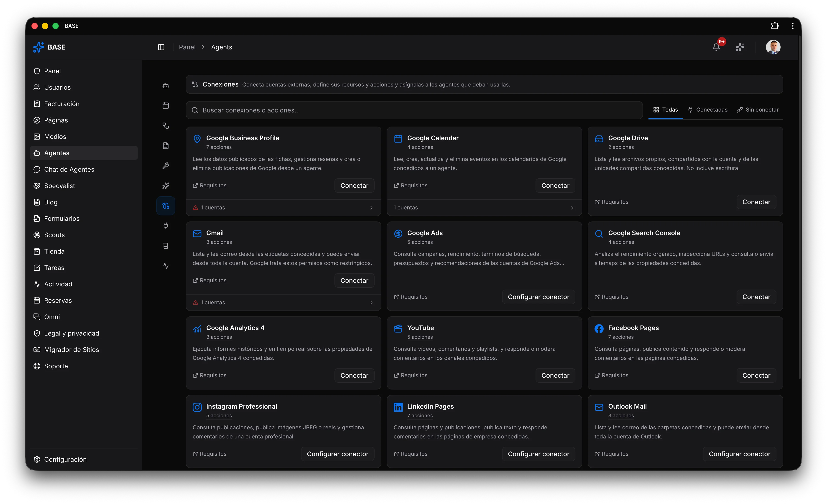Open the user avatar profile menu
827x504 pixels.
click(773, 47)
